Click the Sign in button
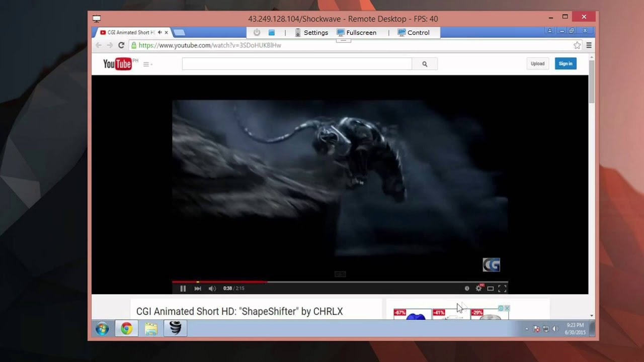 click(566, 64)
